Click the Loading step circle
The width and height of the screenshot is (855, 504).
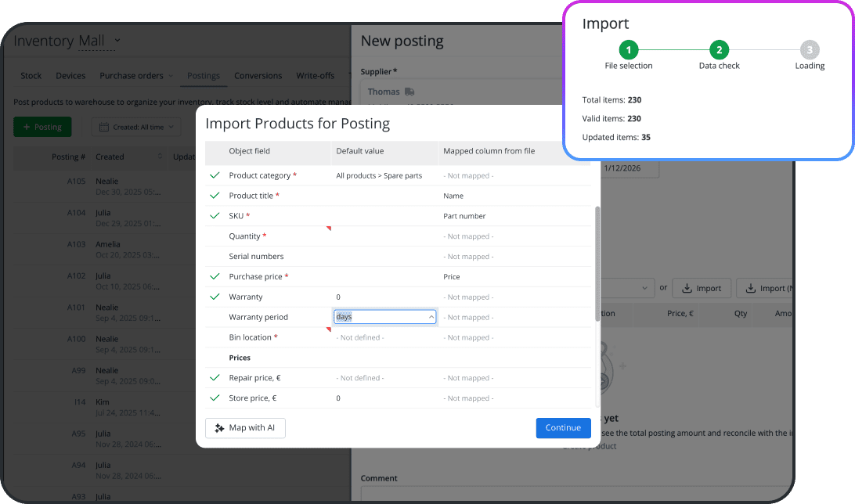810,49
